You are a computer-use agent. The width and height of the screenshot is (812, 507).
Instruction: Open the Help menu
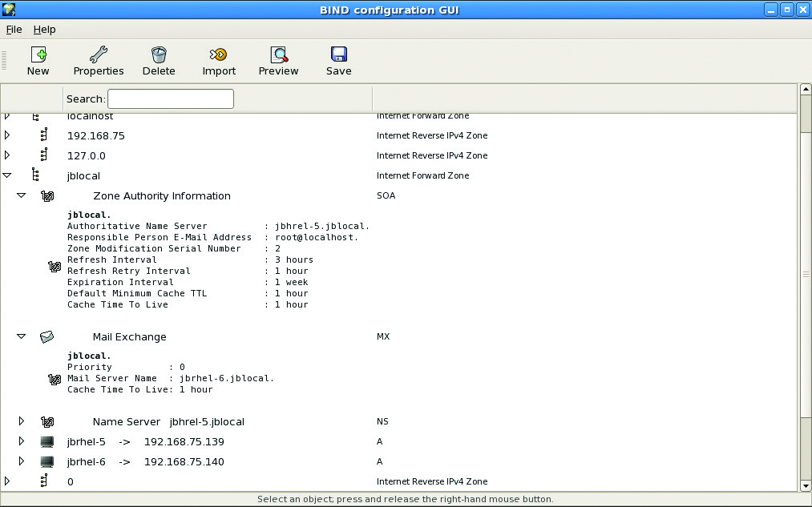pyautogui.click(x=45, y=30)
